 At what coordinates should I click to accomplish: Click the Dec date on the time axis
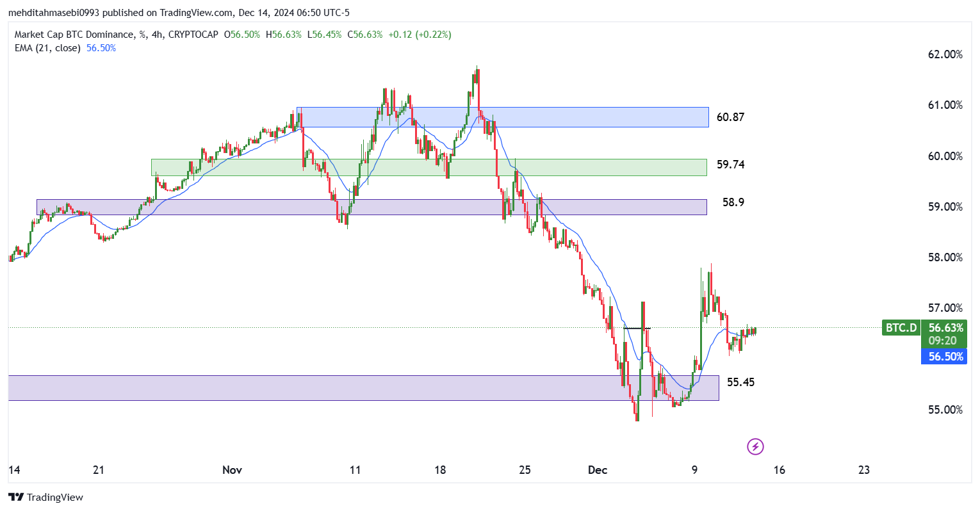tap(598, 470)
